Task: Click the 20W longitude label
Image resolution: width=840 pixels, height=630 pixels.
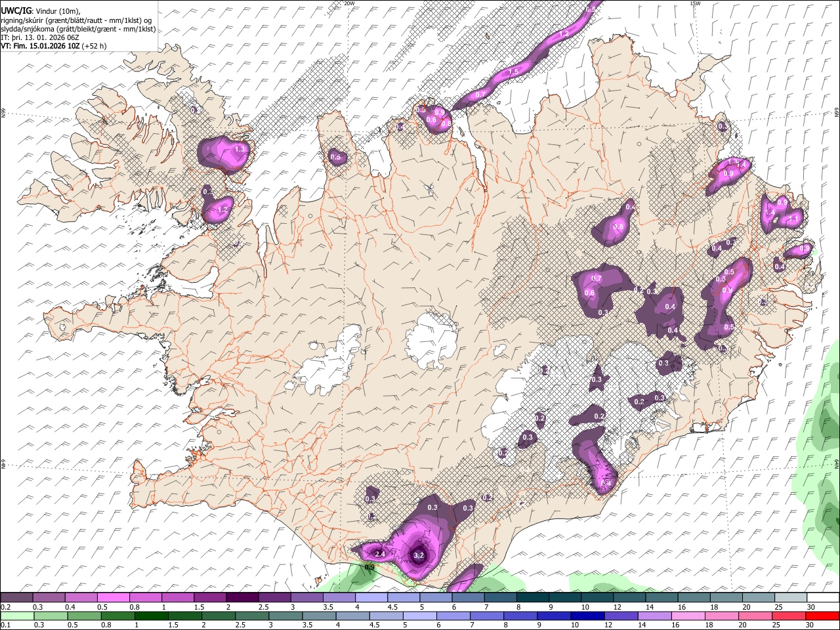Action: (x=349, y=3)
